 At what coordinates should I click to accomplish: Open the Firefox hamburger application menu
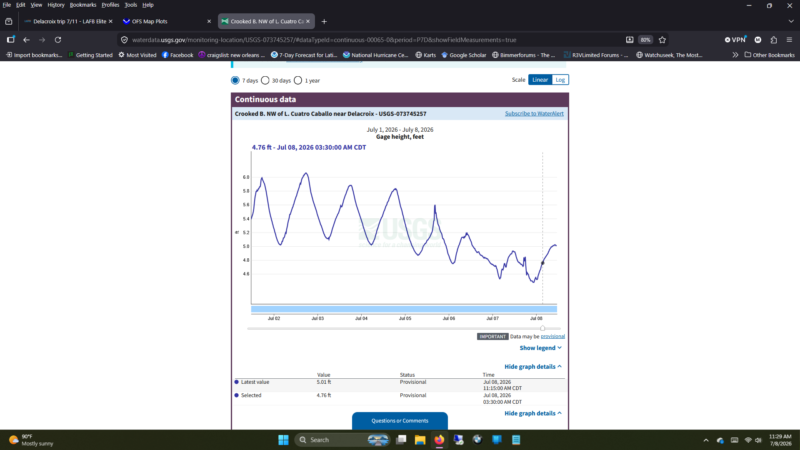(x=789, y=40)
